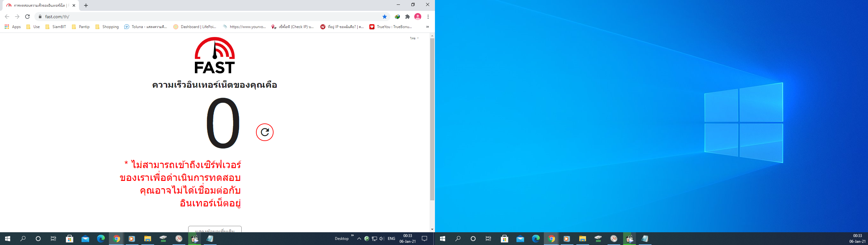Click the uTorrent tray icon
This screenshot has height=245, width=868.
click(366, 239)
